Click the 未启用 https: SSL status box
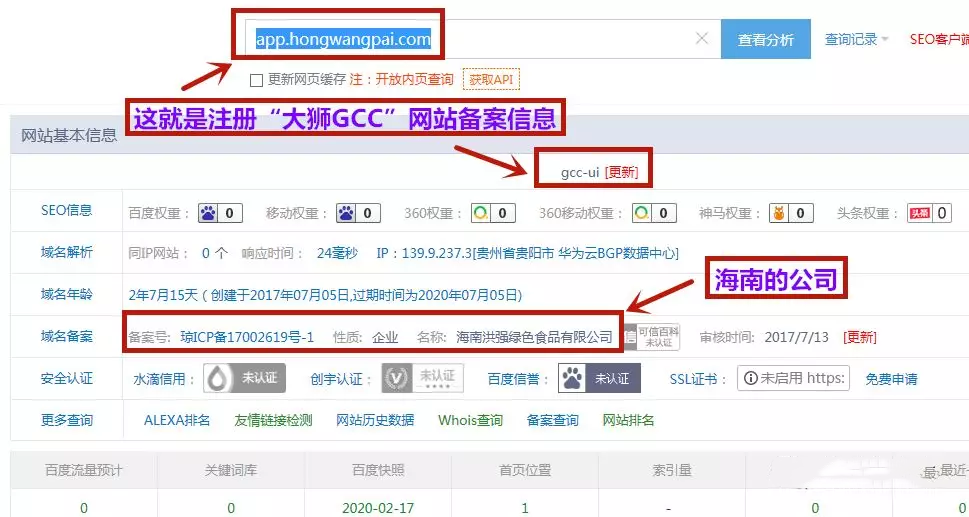Screen dimensions: 969x517 coord(793,378)
